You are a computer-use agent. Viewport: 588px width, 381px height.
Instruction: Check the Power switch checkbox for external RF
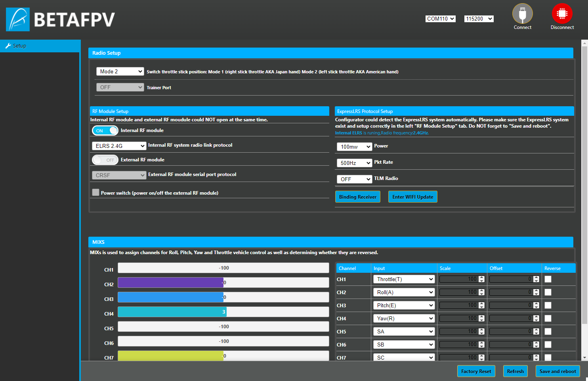coord(95,192)
